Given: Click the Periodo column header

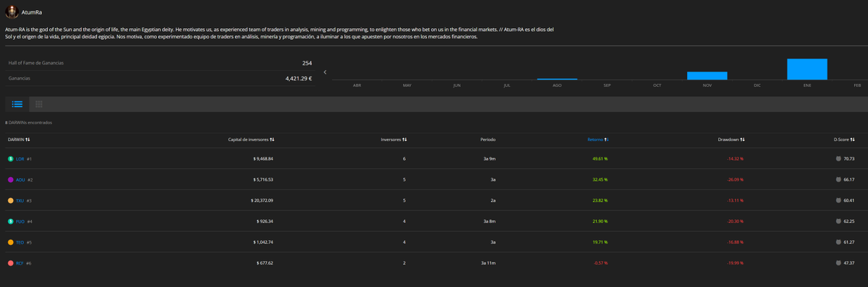Looking at the screenshot, I should tap(488, 139).
